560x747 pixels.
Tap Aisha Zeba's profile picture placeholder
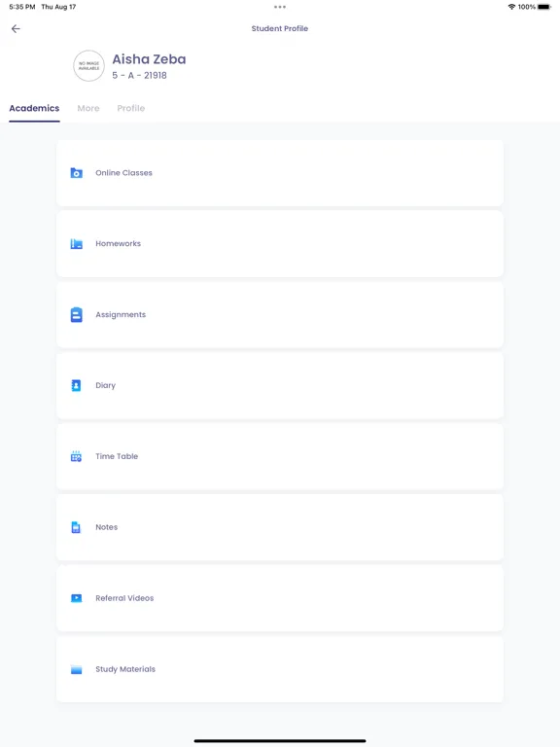click(x=88, y=66)
